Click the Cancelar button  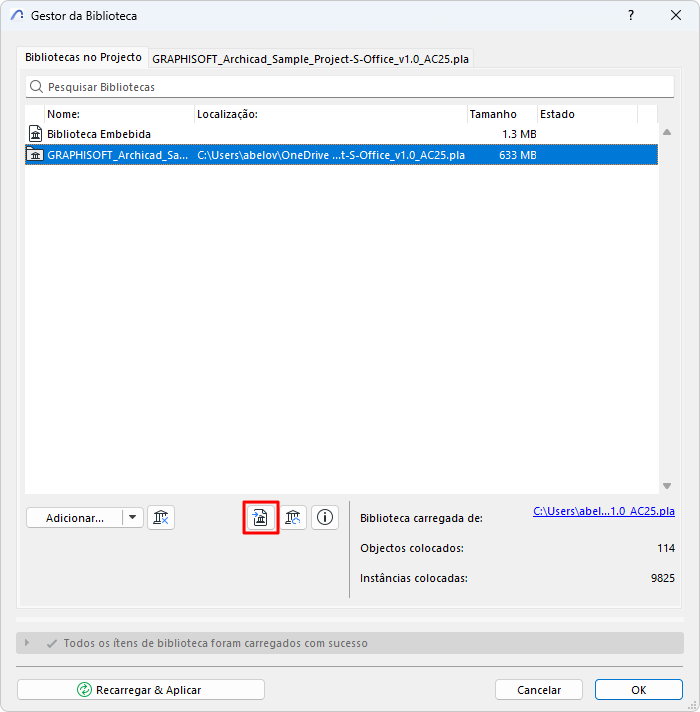(x=539, y=690)
